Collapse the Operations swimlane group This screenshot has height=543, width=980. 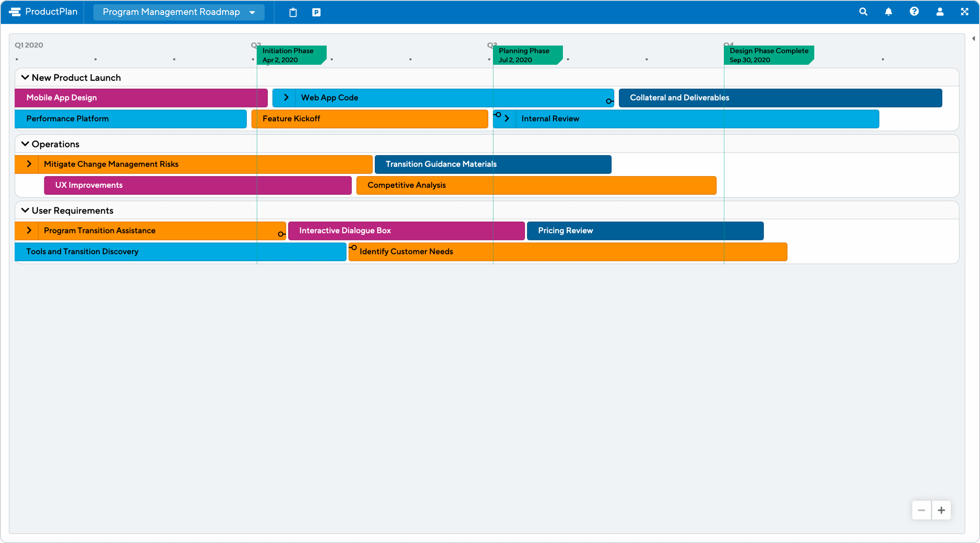click(x=25, y=144)
